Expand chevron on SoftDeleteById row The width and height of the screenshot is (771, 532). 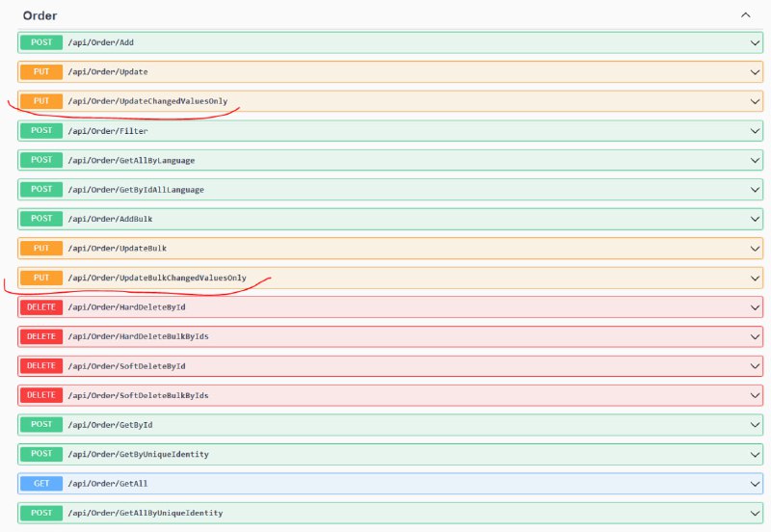(x=755, y=366)
